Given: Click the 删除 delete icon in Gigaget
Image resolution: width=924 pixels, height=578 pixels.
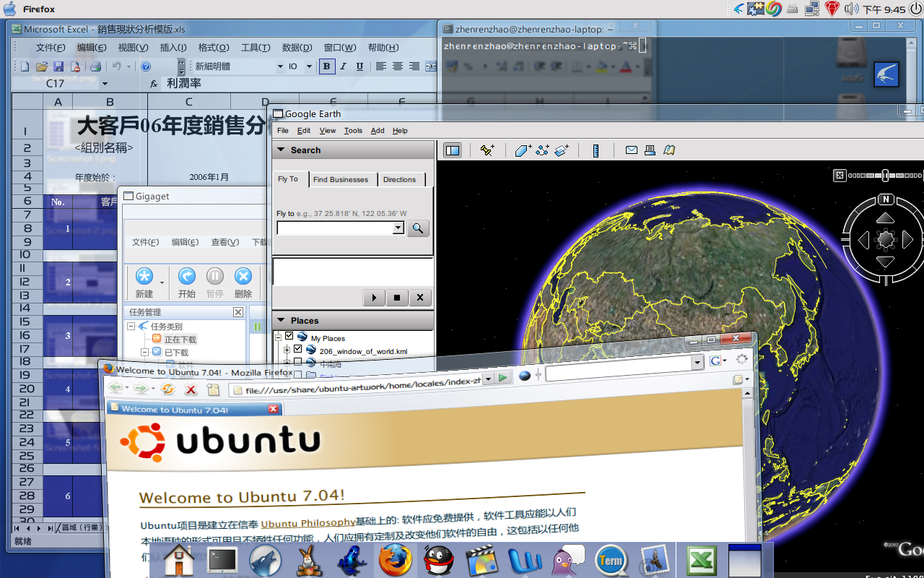Looking at the screenshot, I should pyautogui.click(x=243, y=277).
